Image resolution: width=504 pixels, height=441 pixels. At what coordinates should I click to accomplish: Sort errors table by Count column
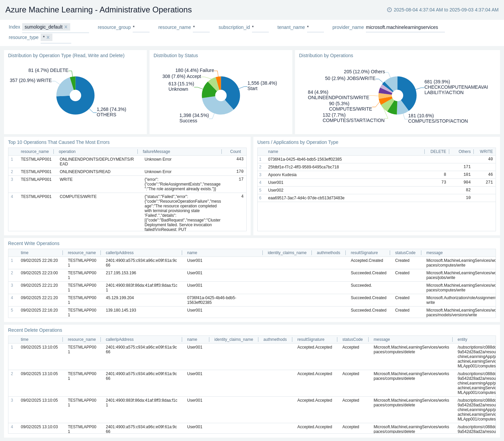click(236, 152)
